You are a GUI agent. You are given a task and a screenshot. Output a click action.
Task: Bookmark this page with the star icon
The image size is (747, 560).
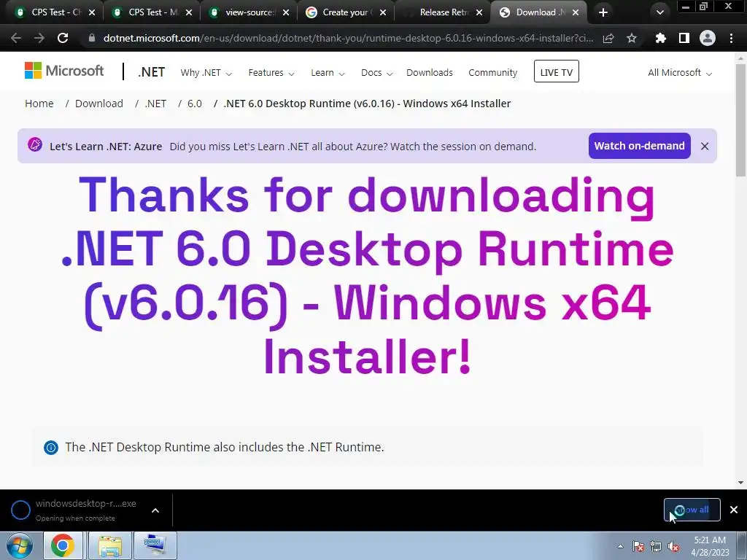click(x=632, y=38)
